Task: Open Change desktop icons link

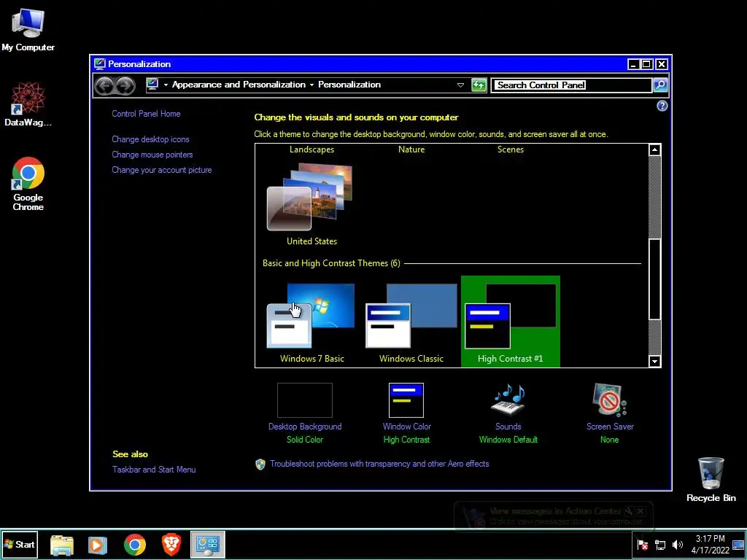Action: click(x=150, y=139)
